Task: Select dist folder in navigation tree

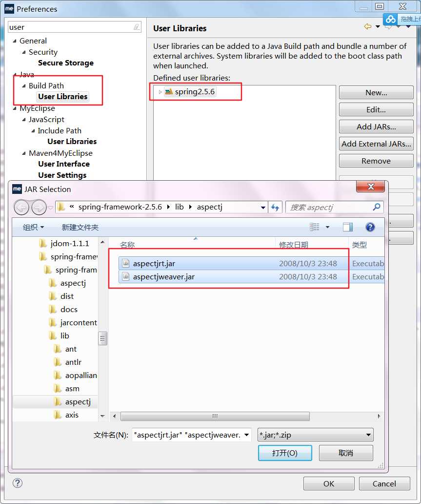Action: 67,296
